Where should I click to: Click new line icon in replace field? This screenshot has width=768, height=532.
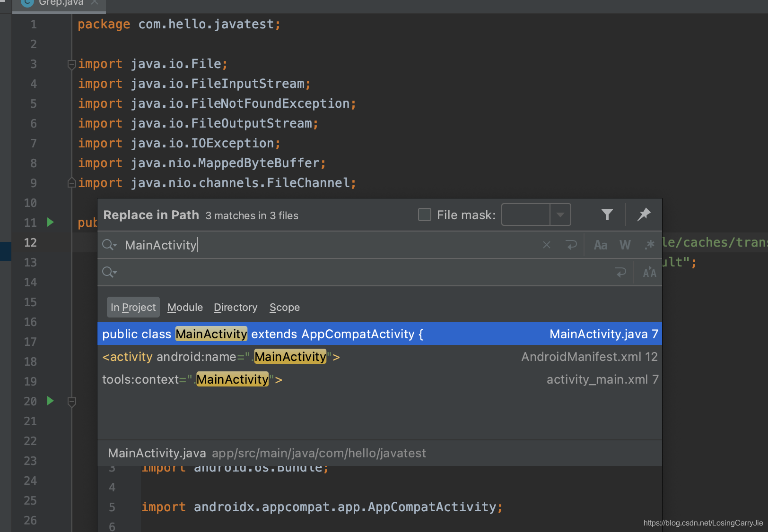click(620, 272)
